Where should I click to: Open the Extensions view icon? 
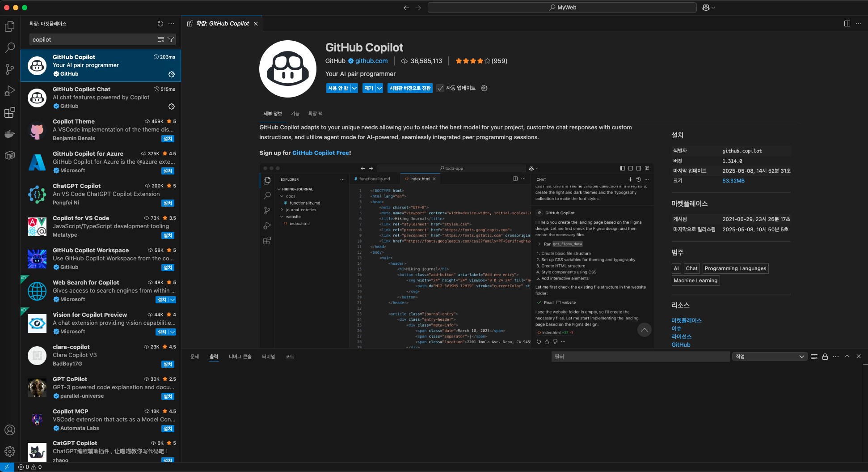[10, 112]
